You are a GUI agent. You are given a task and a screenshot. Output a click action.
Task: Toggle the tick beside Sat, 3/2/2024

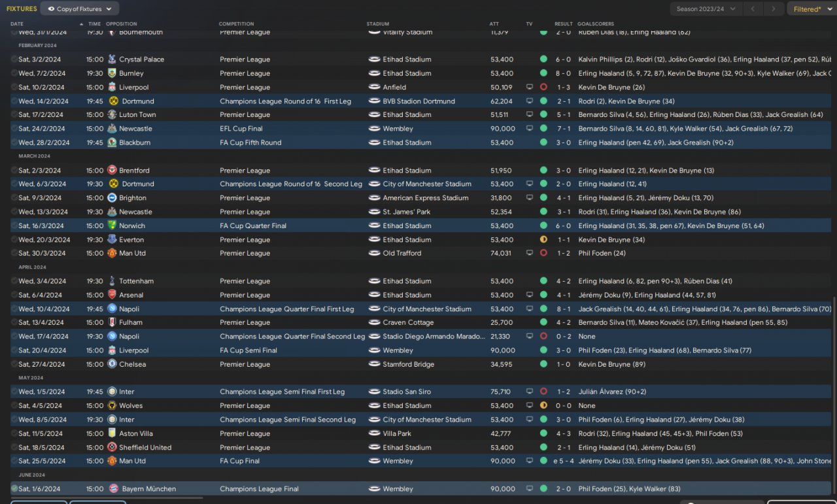pyautogui.click(x=14, y=59)
